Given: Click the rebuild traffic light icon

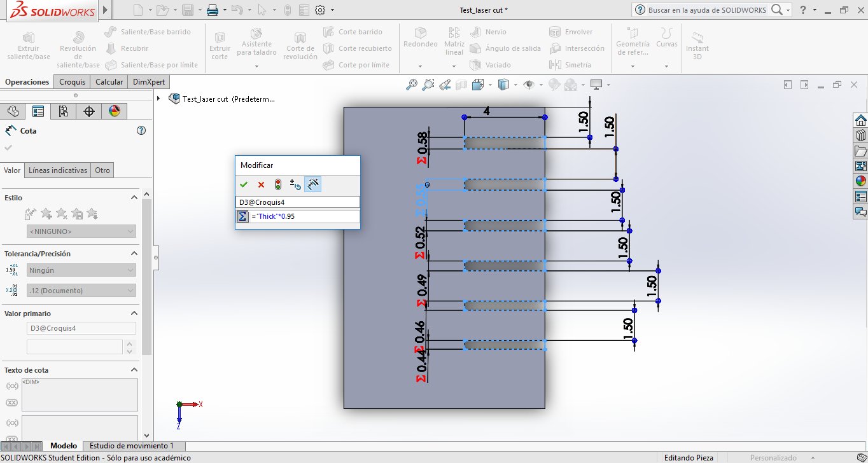Looking at the screenshot, I should pos(278,184).
